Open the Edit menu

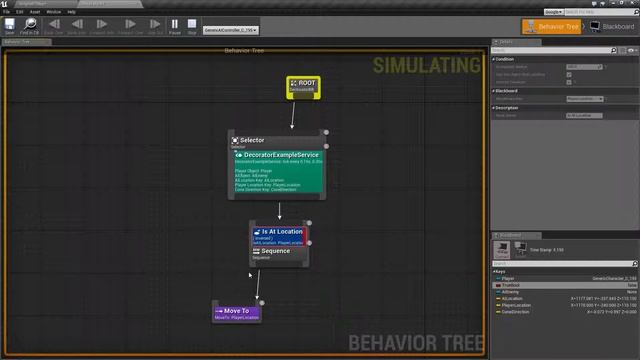(x=20, y=12)
